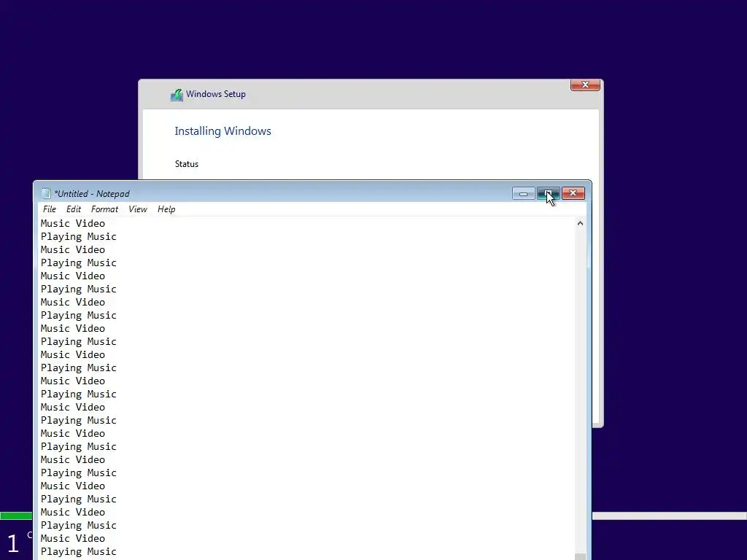Click the Notepad scrollbar up arrow

pyautogui.click(x=580, y=223)
